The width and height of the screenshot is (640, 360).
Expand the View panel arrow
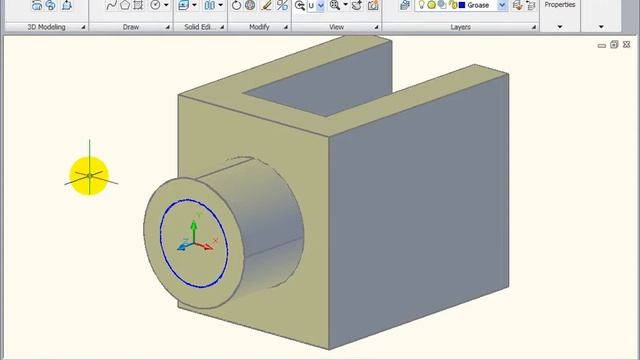[x=376, y=27]
